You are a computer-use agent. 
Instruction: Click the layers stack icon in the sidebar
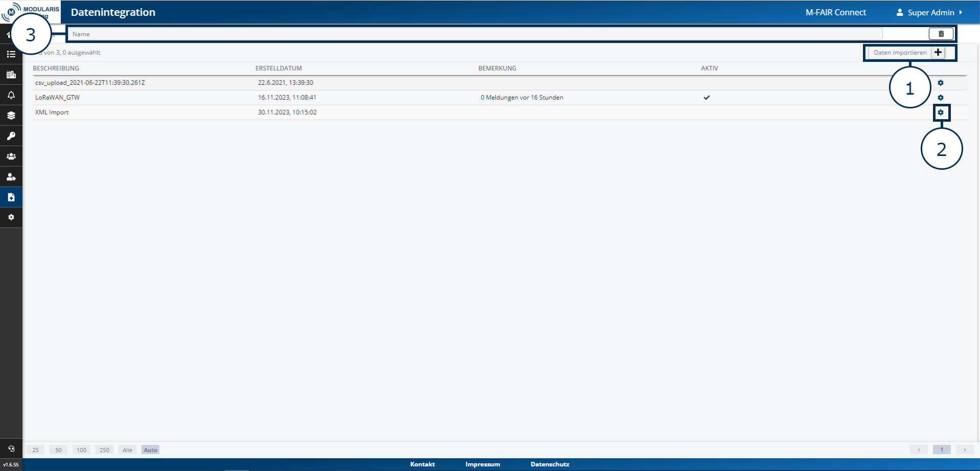point(11,116)
